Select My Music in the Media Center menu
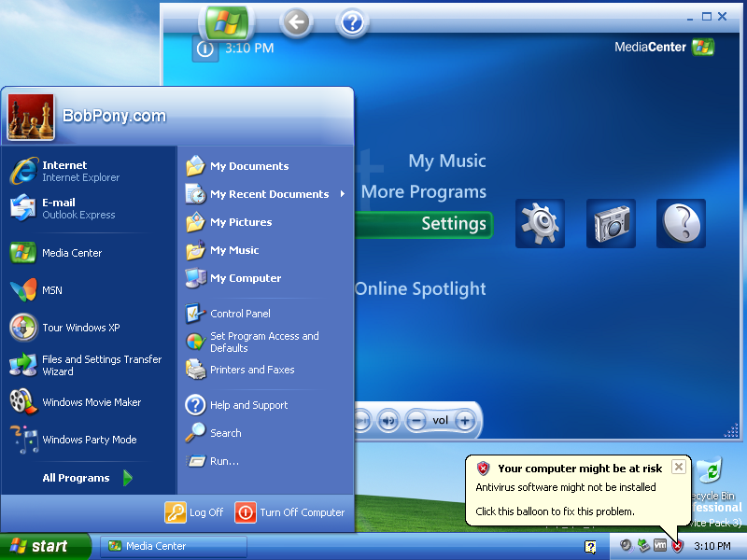The height and width of the screenshot is (560, 747). pyautogui.click(x=447, y=161)
